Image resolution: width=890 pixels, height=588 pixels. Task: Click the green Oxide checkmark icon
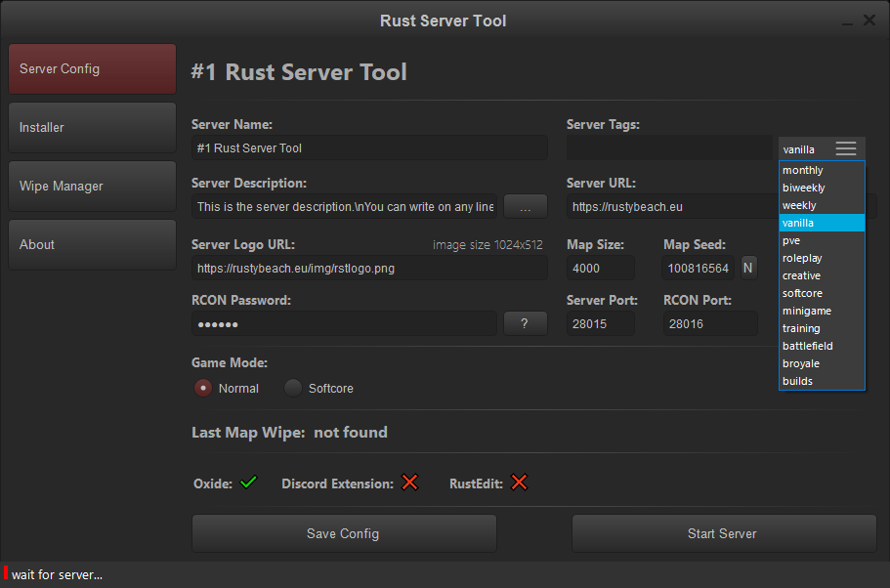point(248,483)
